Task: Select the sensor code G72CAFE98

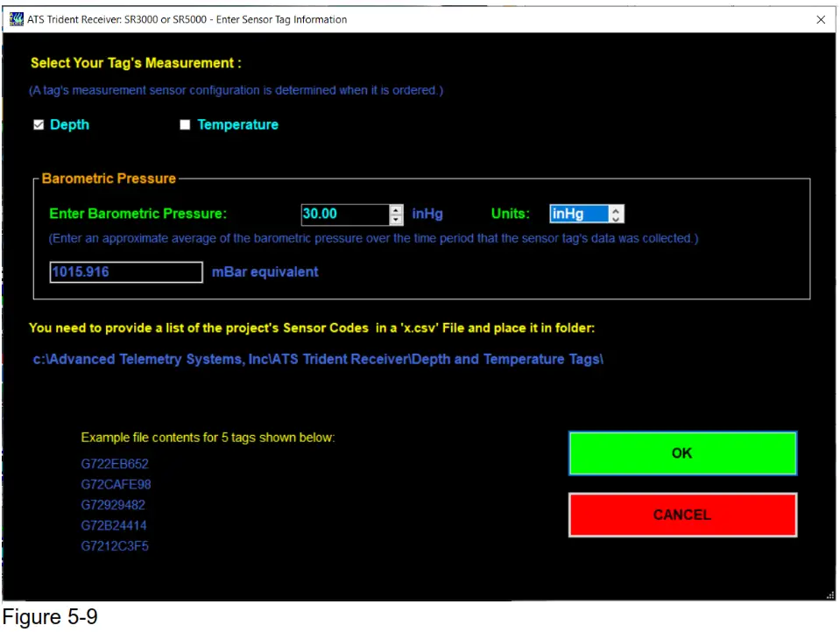Action: click(116, 484)
